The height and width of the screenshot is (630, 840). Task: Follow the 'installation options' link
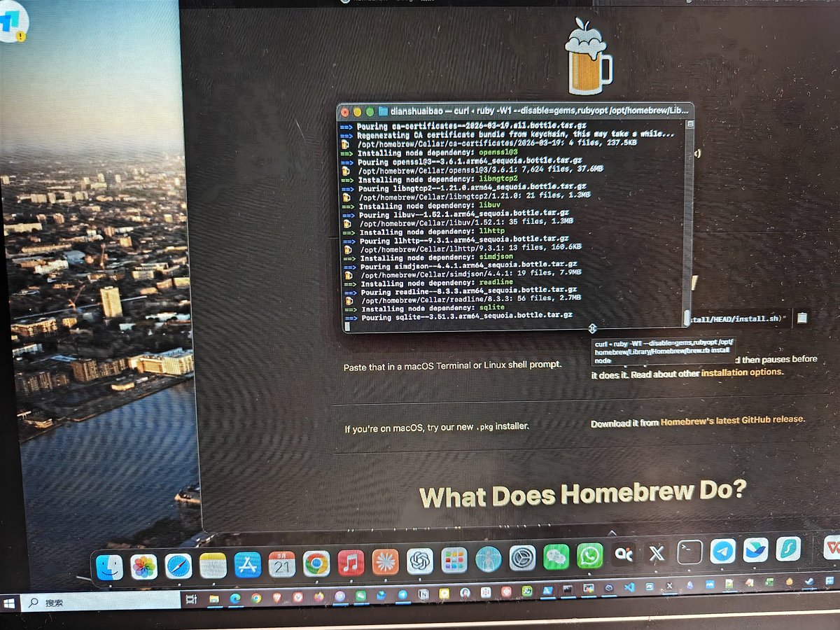point(741,372)
